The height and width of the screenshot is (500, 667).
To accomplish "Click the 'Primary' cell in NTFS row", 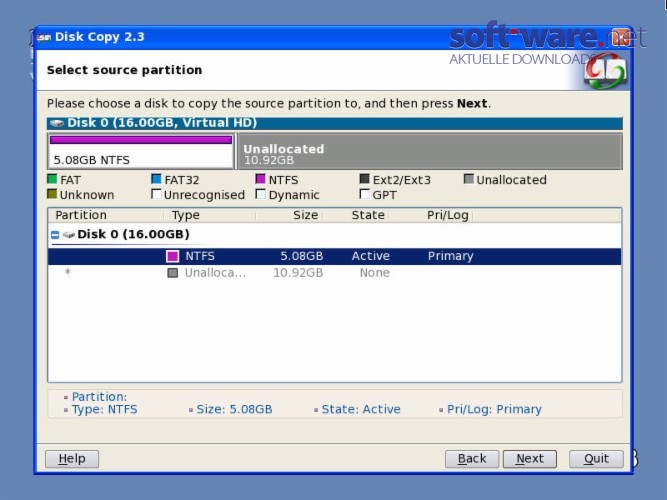I will (450, 256).
